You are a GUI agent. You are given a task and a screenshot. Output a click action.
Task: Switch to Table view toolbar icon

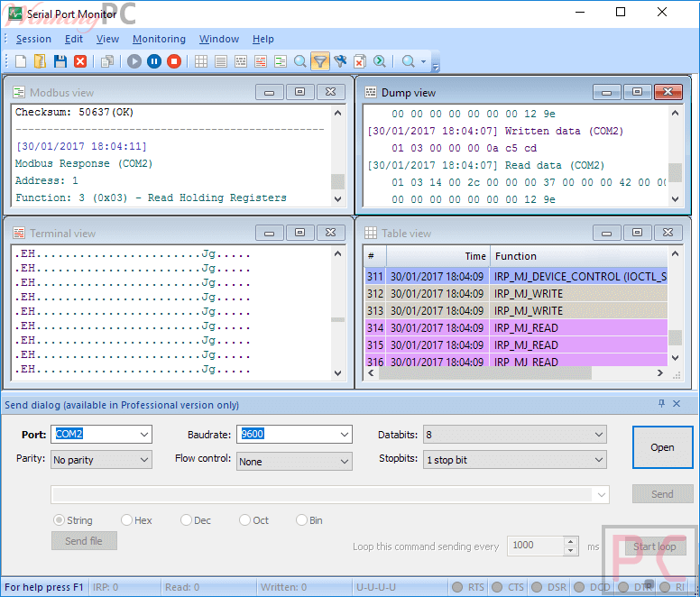[x=201, y=61]
